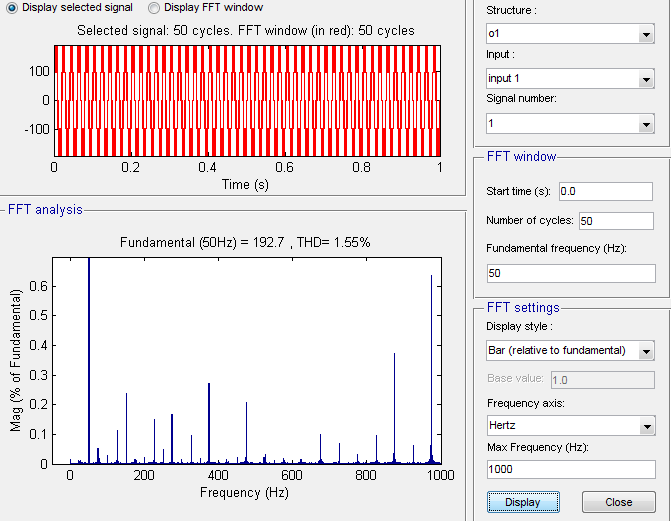This screenshot has height=521, width=671.
Task: Click the Display button
Action: 523,502
